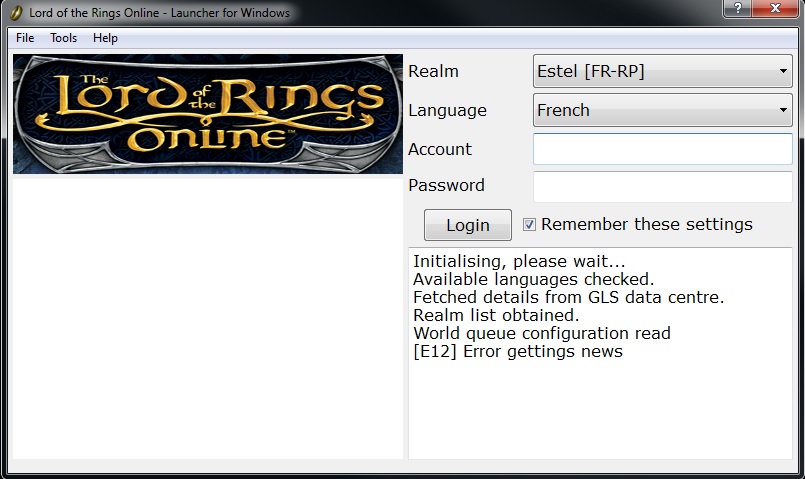
Task: Click the 'Realm list obtained.' log line
Action: tap(496, 315)
